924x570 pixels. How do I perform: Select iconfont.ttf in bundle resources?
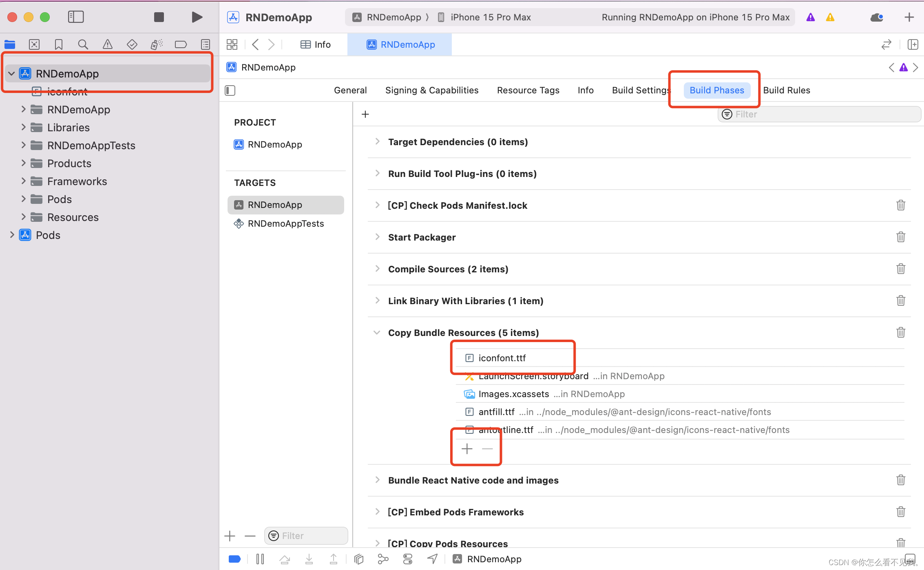[x=502, y=358]
